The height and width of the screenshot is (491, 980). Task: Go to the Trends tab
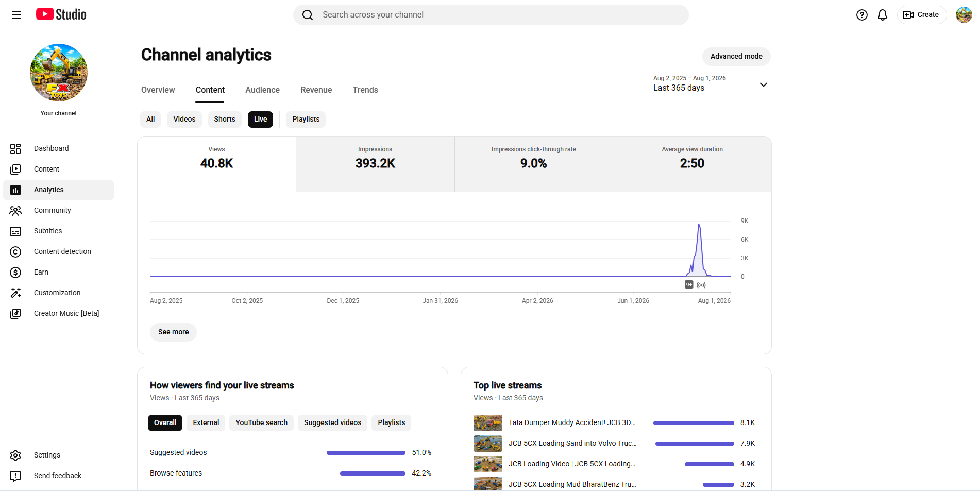(365, 90)
